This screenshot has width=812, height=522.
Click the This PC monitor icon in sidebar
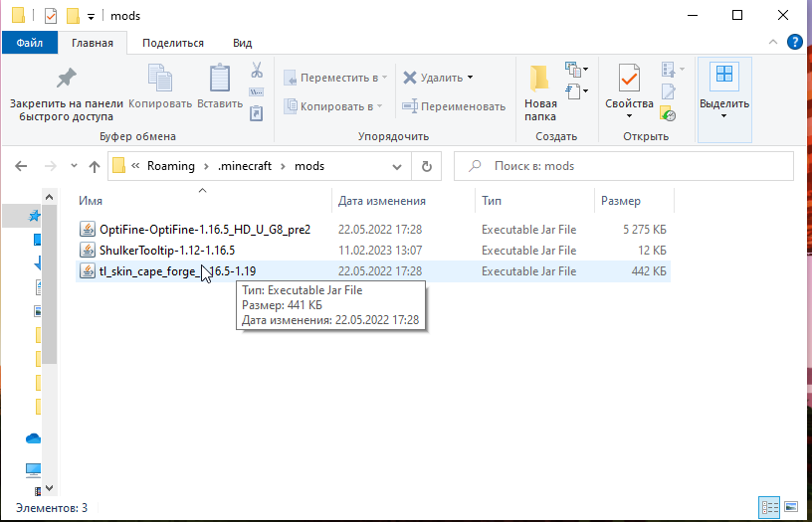point(33,469)
